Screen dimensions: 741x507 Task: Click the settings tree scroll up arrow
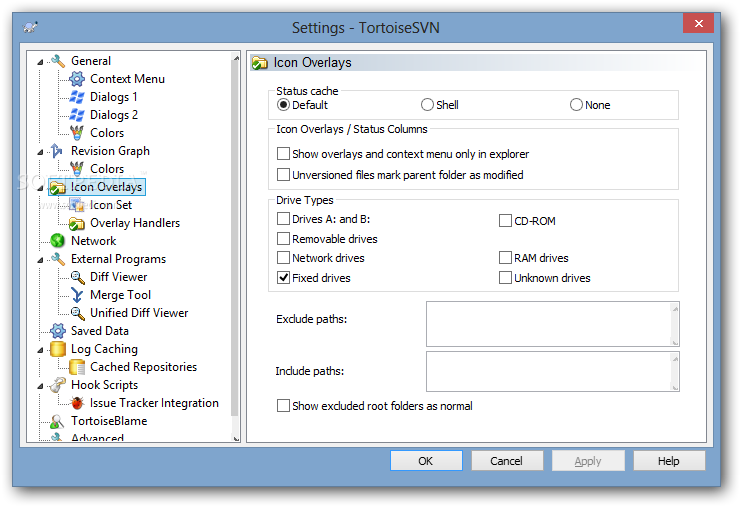tap(236, 58)
